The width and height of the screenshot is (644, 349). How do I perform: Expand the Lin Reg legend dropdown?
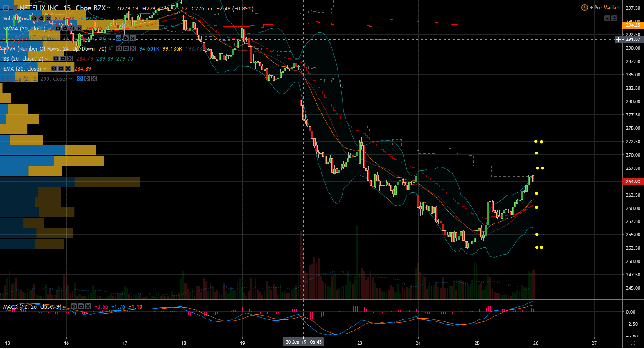pyautogui.click(x=71, y=79)
